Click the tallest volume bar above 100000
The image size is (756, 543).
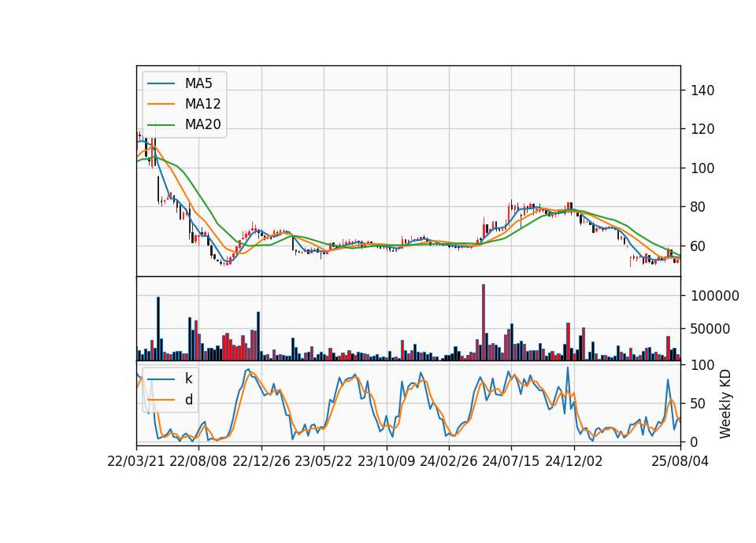[484, 323]
